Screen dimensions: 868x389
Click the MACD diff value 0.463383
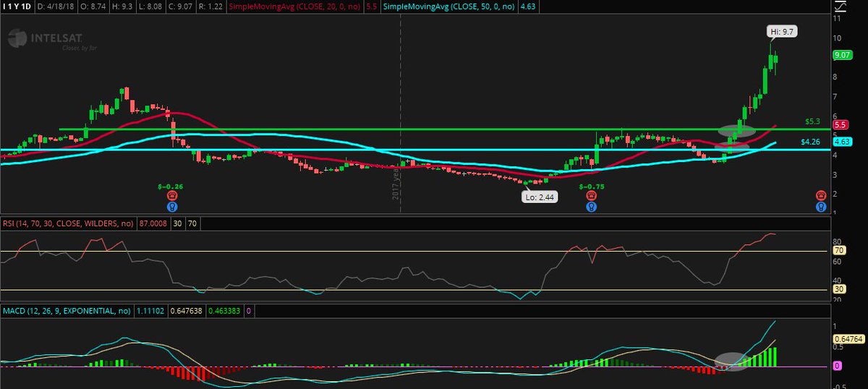pyautogui.click(x=224, y=311)
